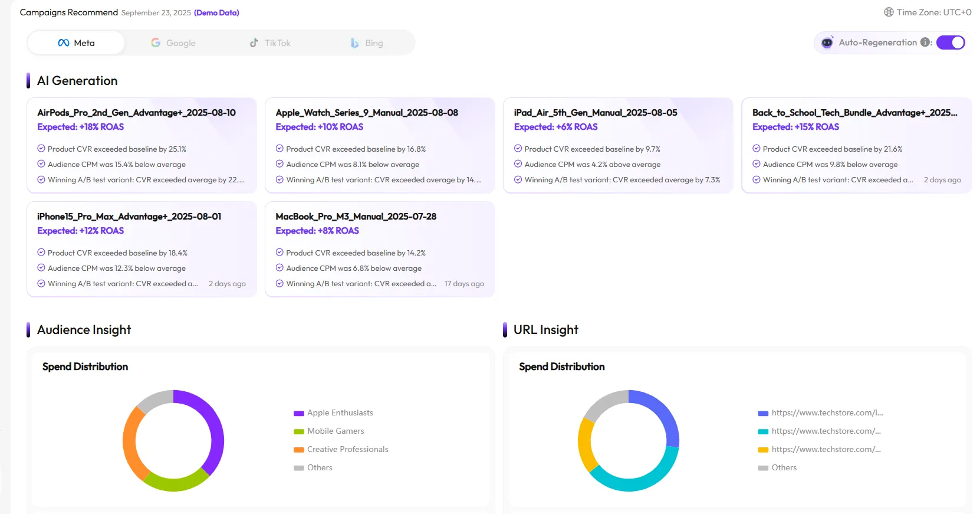Screen dimensions: 980x514
Task: Toggle the Auto-Regeneration switch off
Action: click(x=951, y=42)
